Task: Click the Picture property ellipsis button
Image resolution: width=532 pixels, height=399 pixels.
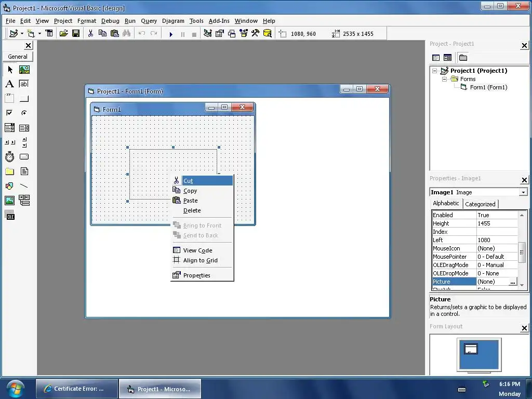Action: coord(513,282)
